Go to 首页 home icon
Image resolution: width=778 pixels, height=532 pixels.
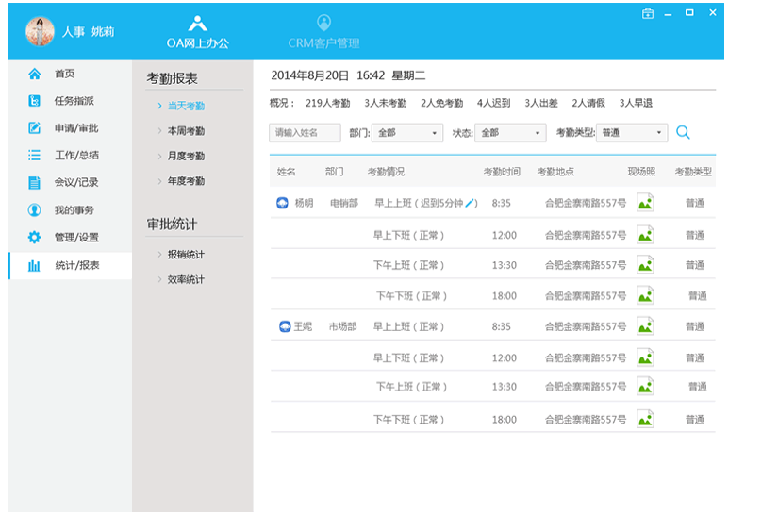click(34, 74)
